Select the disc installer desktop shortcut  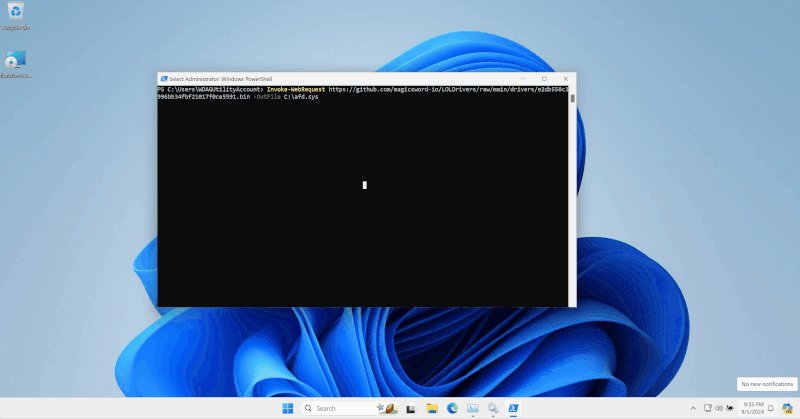[15, 64]
